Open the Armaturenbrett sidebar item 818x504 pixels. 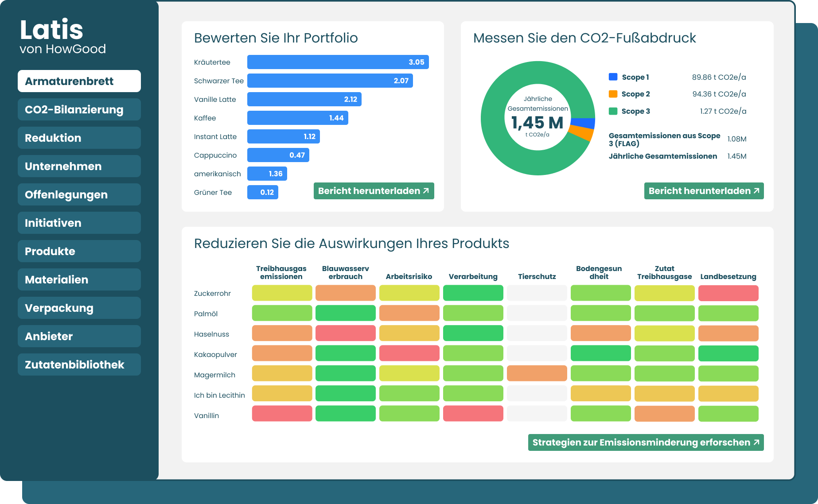(79, 81)
